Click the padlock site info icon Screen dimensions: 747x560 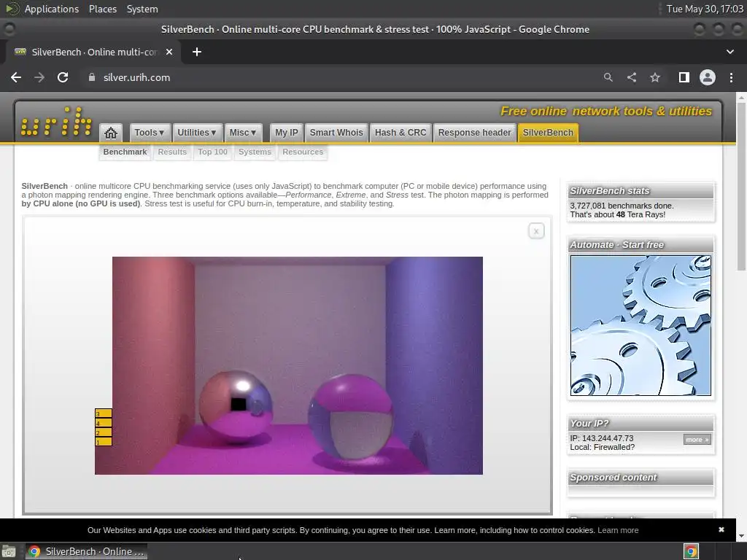tap(92, 77)
